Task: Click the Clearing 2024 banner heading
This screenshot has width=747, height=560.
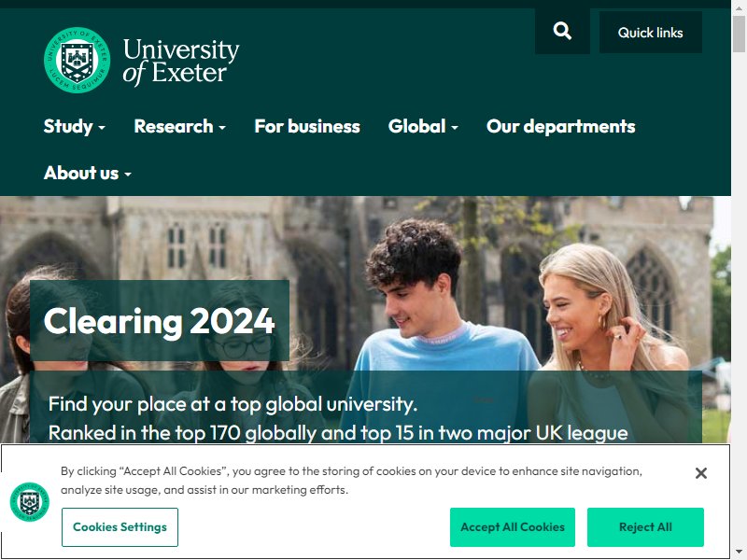Action: 159,321
